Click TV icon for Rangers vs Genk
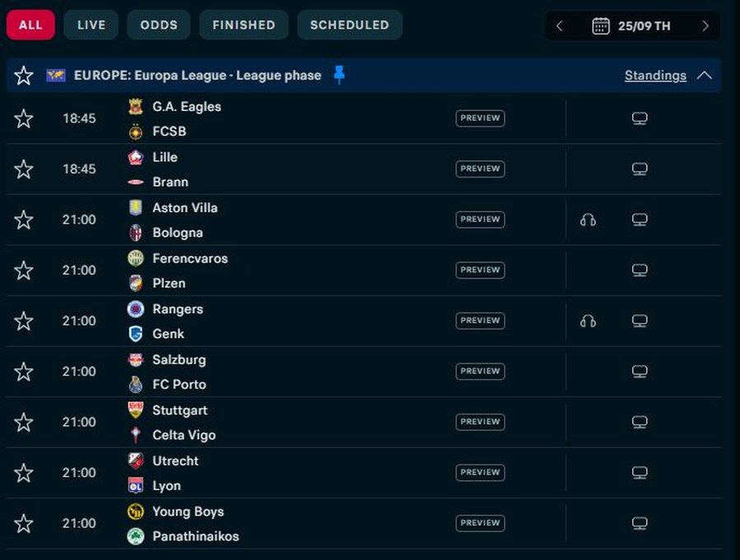Viewport: 740px width, 560px height. pos(640,321)
